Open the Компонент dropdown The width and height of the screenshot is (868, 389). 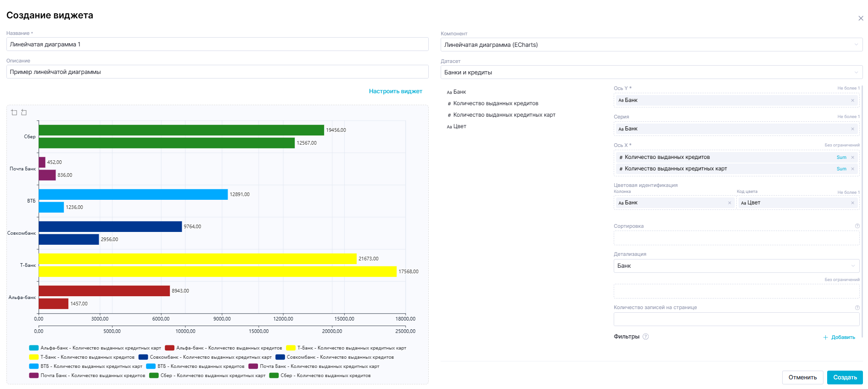click(651, 45)
